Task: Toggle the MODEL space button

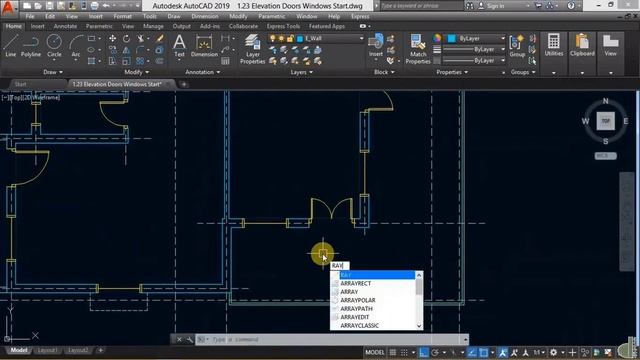Action: [375, 352]
